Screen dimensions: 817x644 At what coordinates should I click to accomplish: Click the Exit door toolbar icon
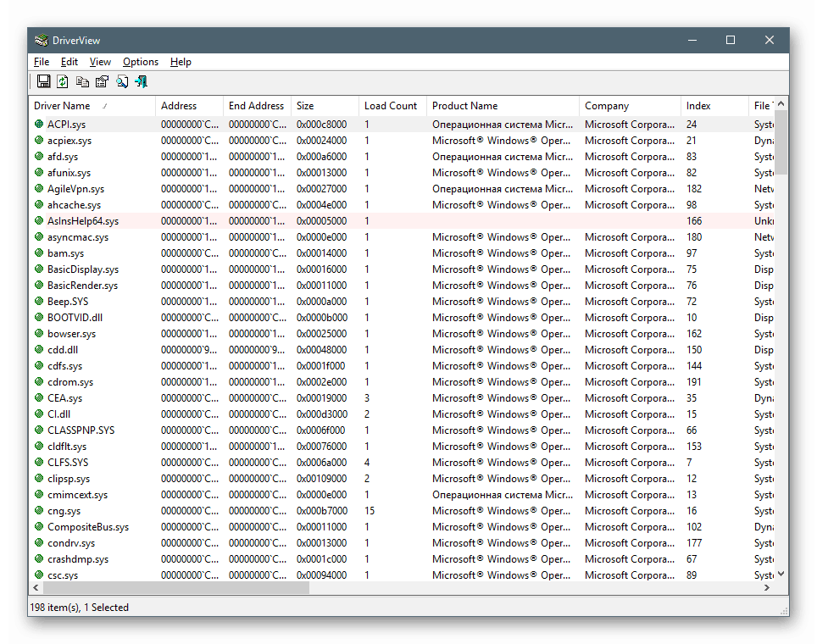pyautogui.click(x=142, y=82)
